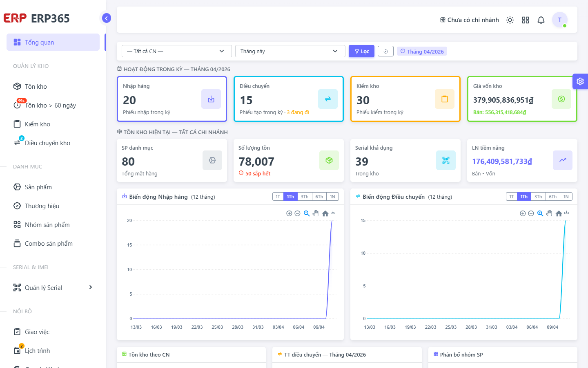Select 6Th range on Điều chuyển chart
Image resolution: width=588 pixels, height=368 pixels.
tap(553, 197)
